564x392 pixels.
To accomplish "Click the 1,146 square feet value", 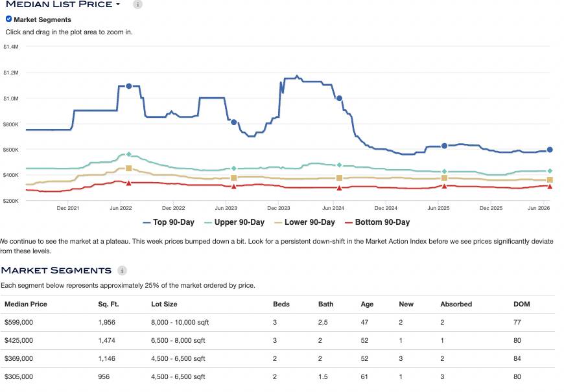I will coord(107,358).
